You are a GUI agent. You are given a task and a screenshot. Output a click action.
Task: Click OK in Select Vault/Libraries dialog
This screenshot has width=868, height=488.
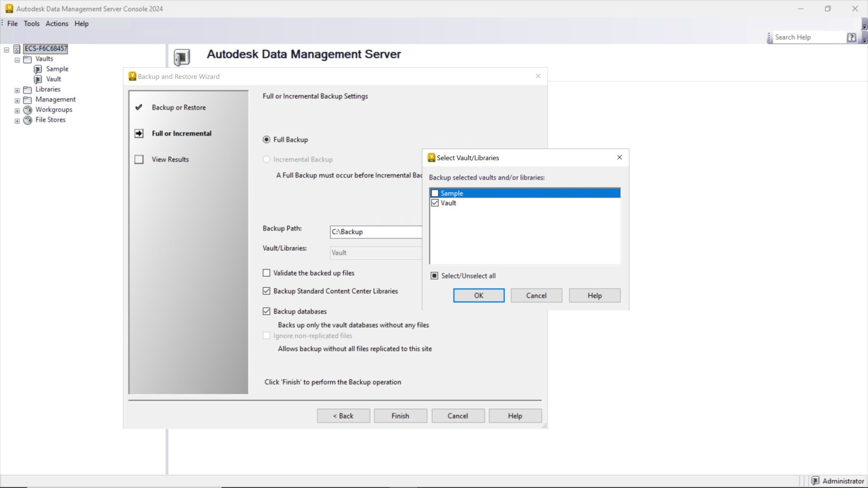[478, 296]
